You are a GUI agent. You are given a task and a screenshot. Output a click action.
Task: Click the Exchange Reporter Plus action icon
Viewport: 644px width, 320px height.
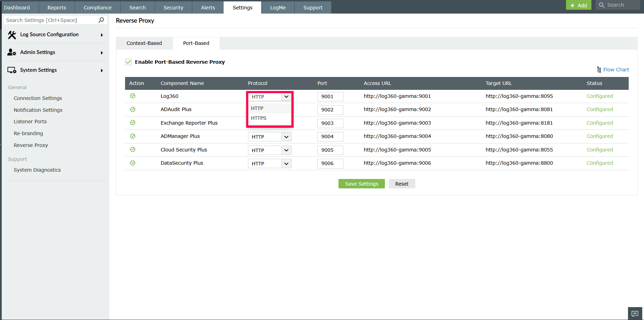click(133, 123)
